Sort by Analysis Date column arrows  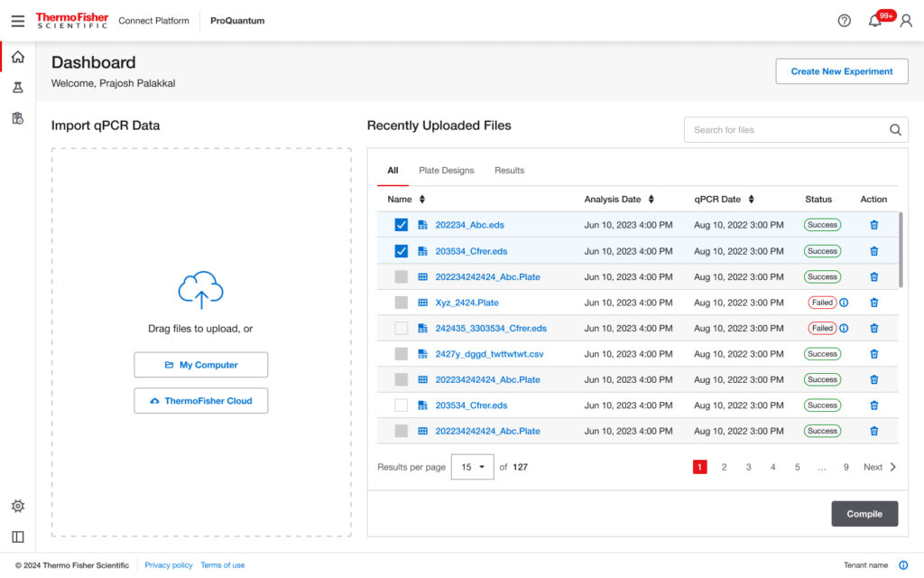(651, 200)
